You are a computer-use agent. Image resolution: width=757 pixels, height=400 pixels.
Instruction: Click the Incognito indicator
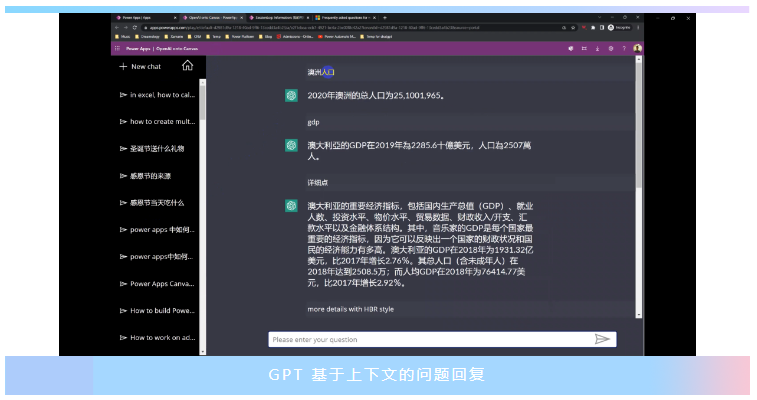tap(619, 28)
